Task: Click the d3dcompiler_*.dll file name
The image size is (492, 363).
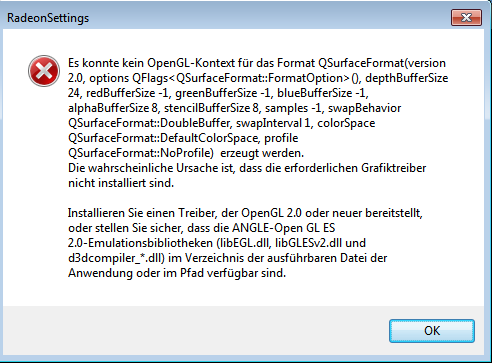Action: pos(114,258)
